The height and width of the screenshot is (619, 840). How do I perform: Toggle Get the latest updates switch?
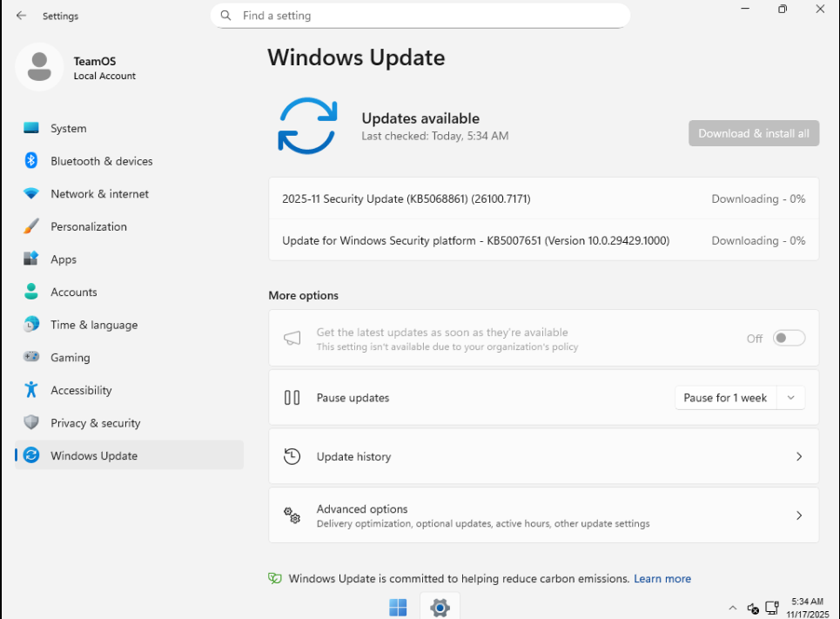[x=790, y=338]
